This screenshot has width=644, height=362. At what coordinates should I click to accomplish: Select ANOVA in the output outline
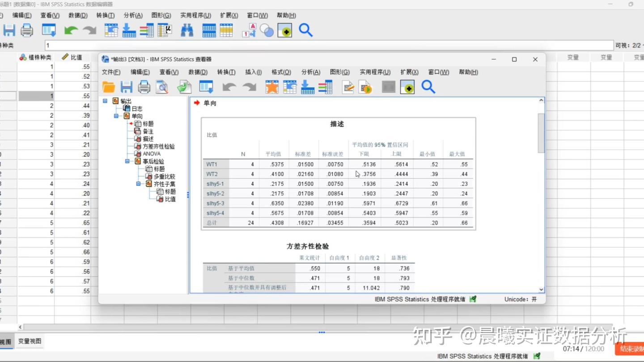click(152, 153)
